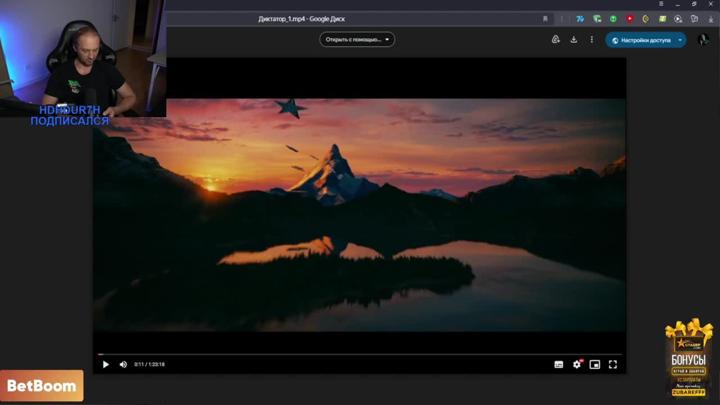Screen dimensions: 720x405
Task: Expand the arrow next to 'Настройки доступа'
Action: [x=680, y=40]
